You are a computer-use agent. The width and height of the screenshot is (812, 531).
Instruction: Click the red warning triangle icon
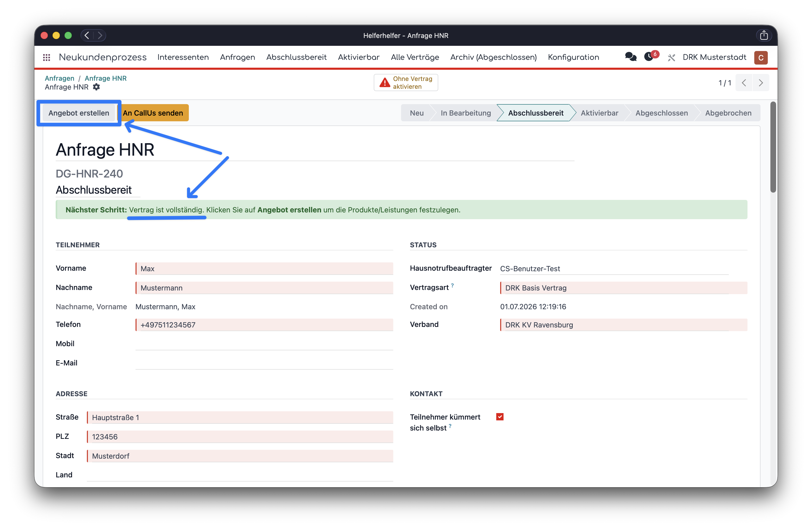click(x=384, y=83)
